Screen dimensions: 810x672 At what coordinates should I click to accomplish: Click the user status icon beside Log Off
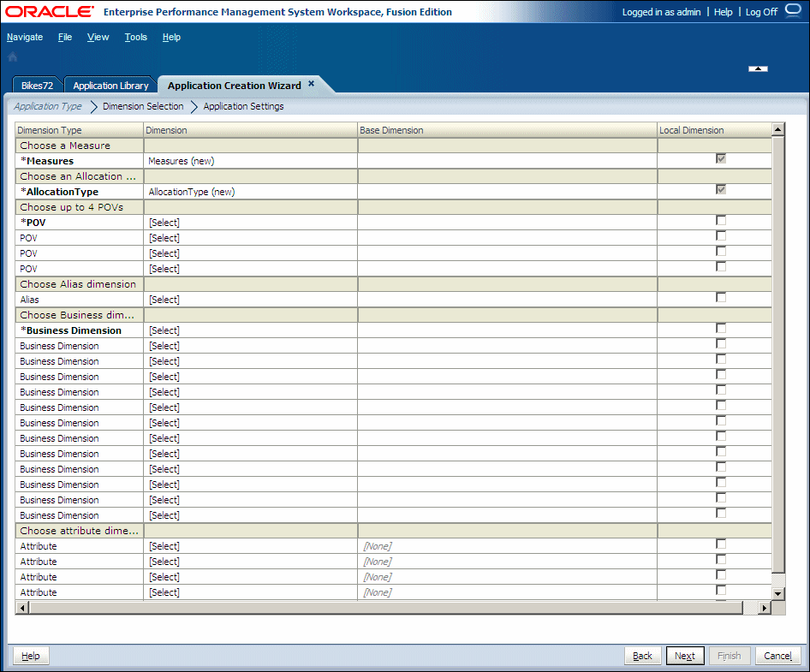coord(792,11)
